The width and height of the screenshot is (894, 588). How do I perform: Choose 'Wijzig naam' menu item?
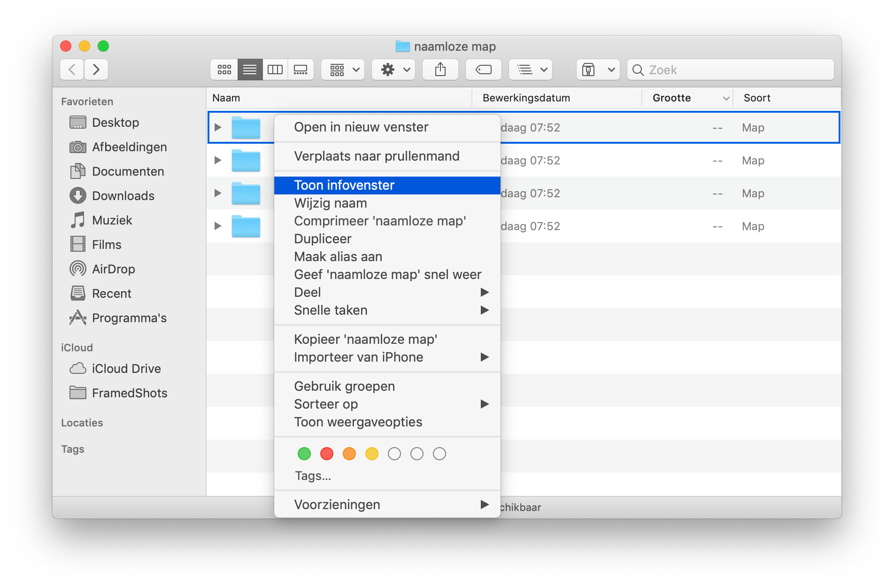coord(387,203)
